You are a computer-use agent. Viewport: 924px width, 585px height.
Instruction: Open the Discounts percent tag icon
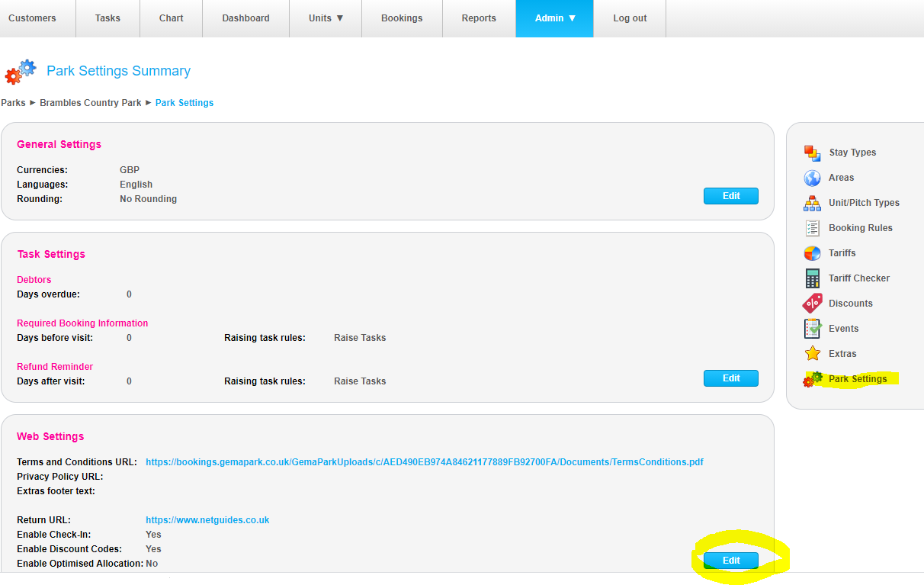(x=810, y=303)
